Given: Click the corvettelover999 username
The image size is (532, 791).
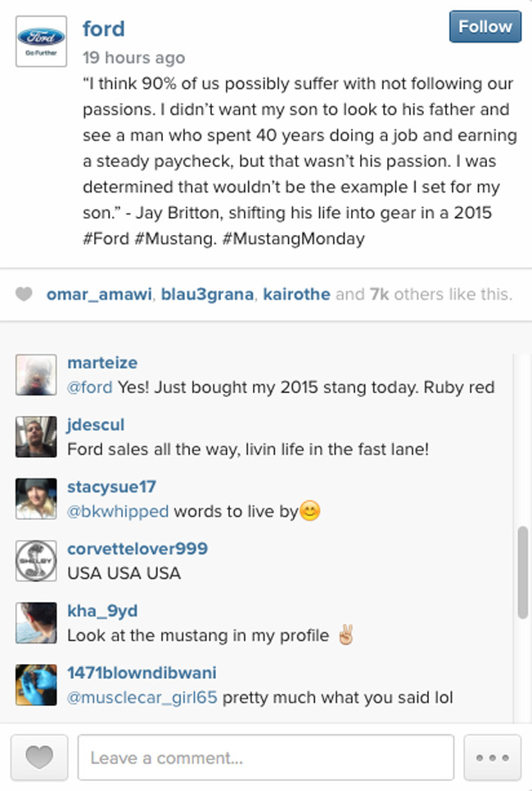Looking at the screenshot, I should pos(138,549).
